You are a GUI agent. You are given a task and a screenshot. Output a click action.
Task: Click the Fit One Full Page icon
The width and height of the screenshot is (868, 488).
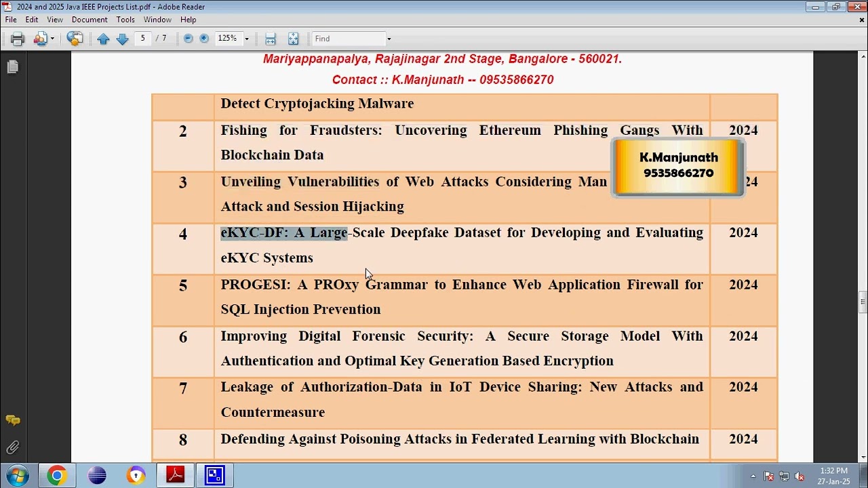[x=293, y=39]
